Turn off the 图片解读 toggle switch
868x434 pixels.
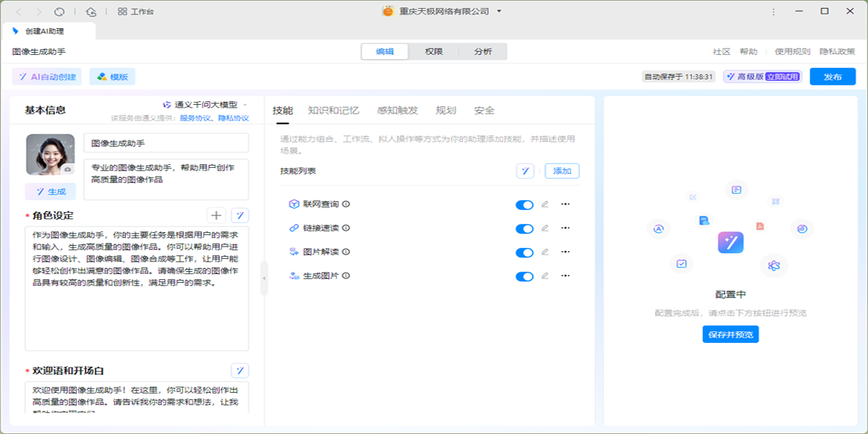tap(524, 252)
